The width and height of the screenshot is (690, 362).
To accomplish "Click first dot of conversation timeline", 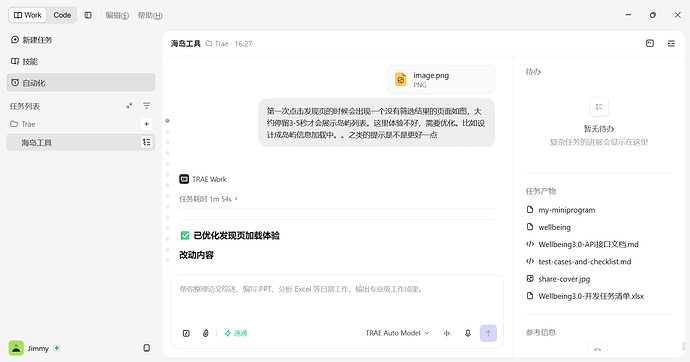I will [x=167, y=121].
